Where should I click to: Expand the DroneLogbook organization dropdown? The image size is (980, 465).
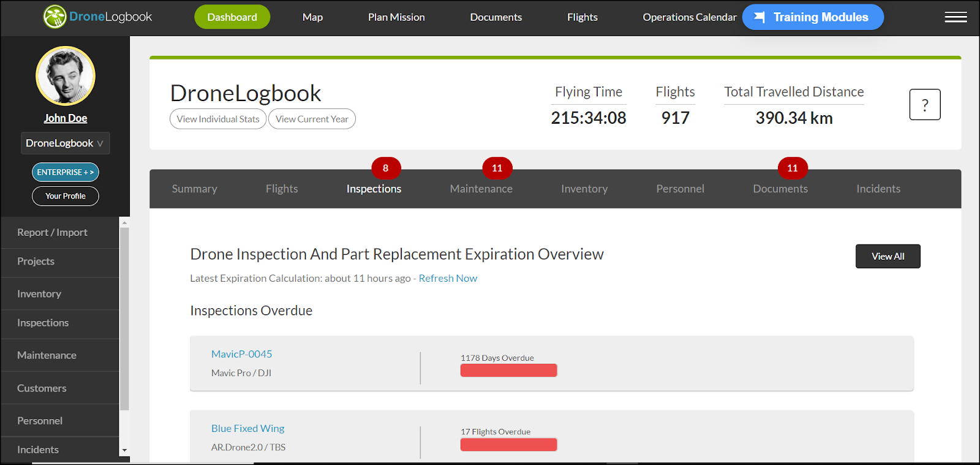click(66, 143)
